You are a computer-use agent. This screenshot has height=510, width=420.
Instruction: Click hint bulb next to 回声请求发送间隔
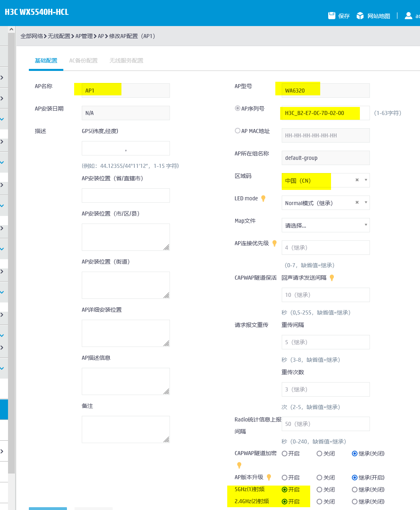point(332,278)
